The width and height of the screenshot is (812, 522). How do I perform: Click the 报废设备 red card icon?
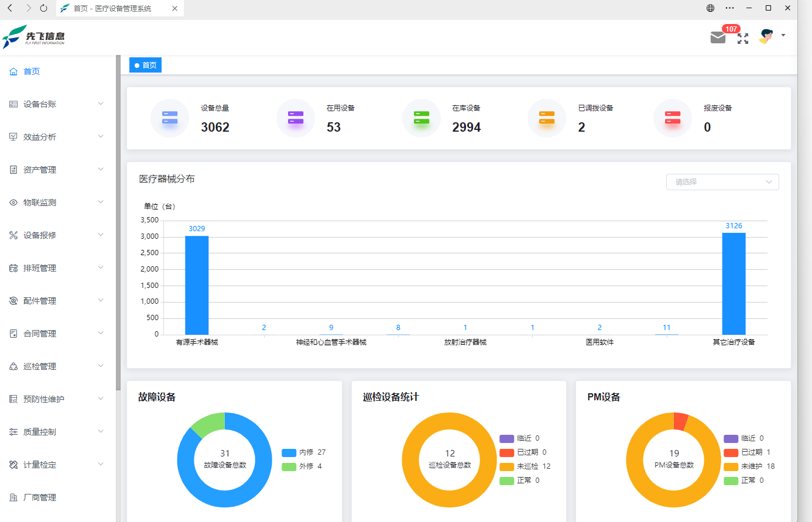673,118
